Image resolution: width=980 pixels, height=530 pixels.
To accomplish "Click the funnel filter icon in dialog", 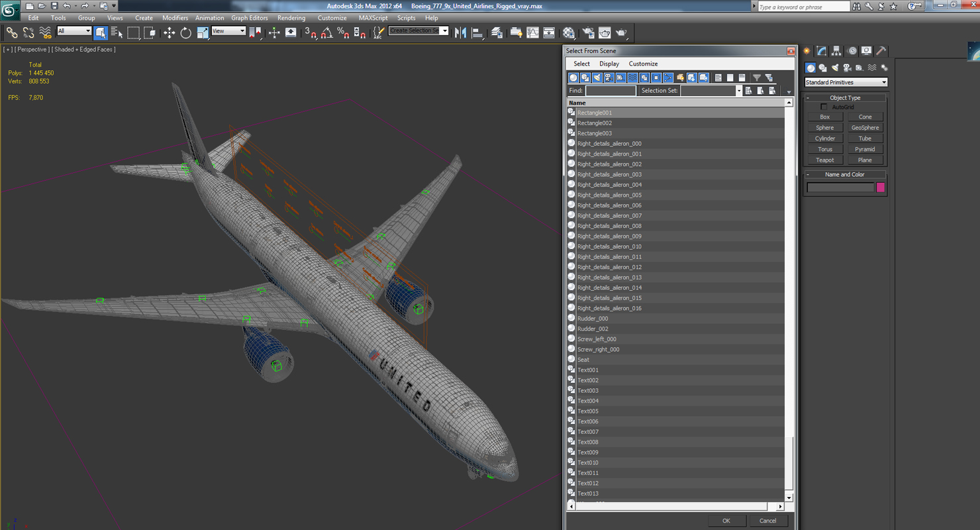I will point(757,78).
